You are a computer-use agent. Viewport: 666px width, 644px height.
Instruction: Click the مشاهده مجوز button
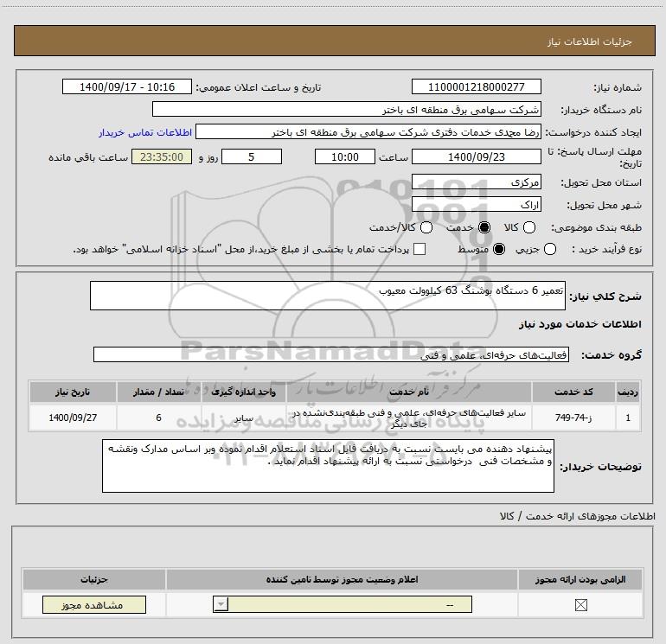coord(94,604)
